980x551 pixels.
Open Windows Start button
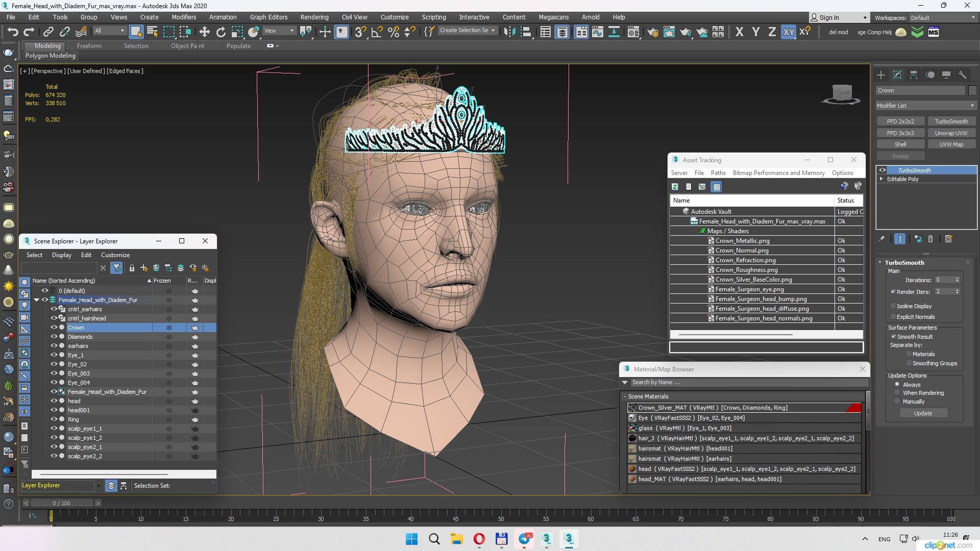[x=411, y=539]
